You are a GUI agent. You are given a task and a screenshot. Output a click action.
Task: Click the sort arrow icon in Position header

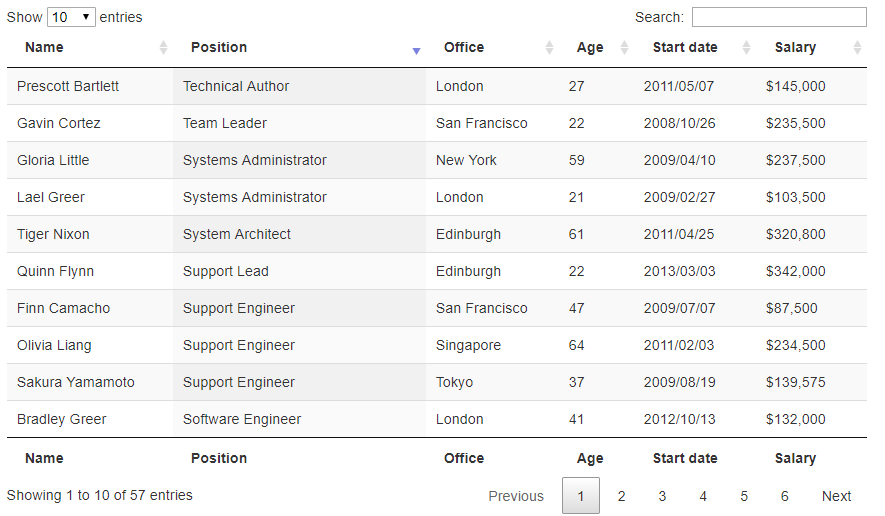[x=416, y=50]
